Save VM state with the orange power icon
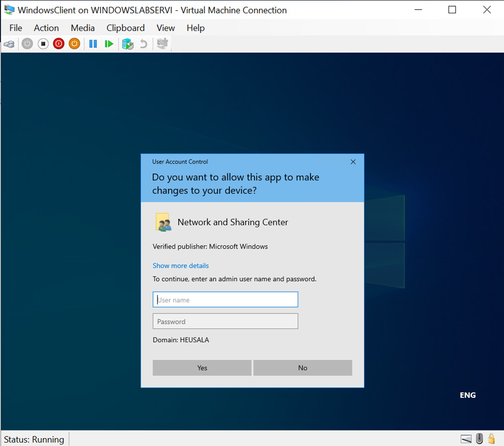Screen dimensions: 504x446 [74, 44]
